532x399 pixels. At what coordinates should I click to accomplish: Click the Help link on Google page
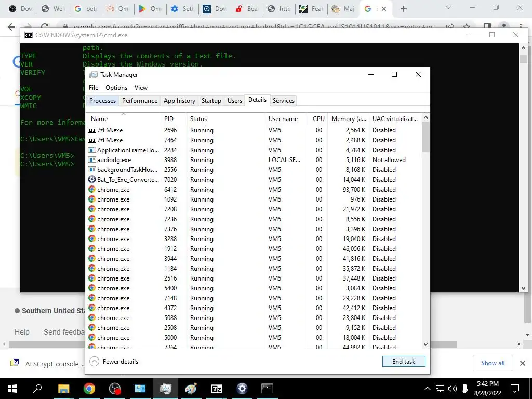22,332
